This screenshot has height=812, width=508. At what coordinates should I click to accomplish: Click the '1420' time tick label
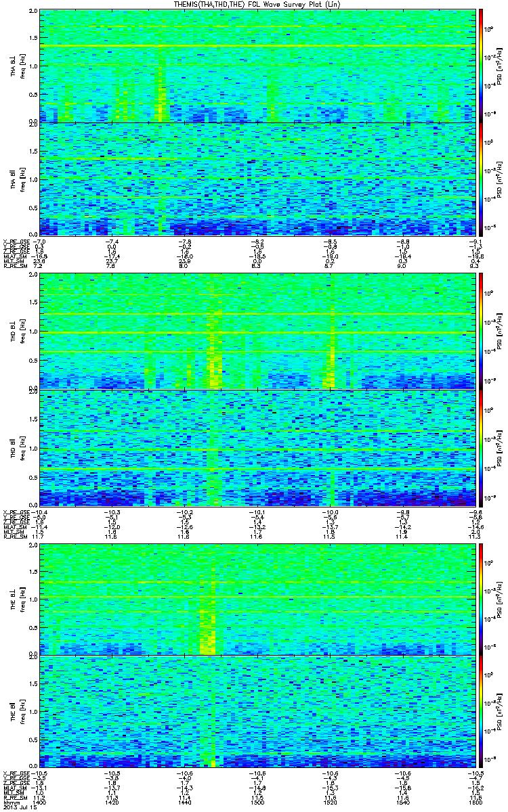click(112, 801)
